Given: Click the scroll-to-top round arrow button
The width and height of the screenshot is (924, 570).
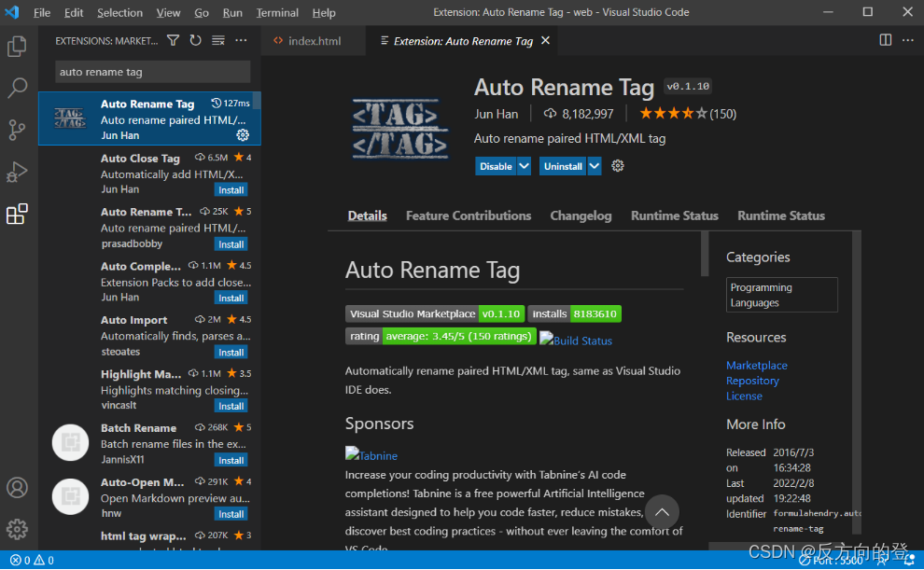Looking at the screenshot, I should click(x=662, y=512).
